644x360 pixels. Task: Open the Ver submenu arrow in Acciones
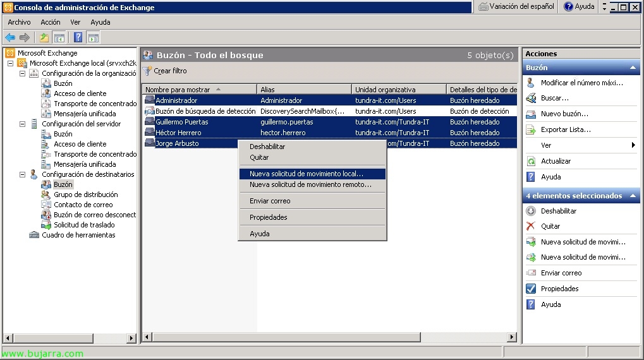coord(633,145)
